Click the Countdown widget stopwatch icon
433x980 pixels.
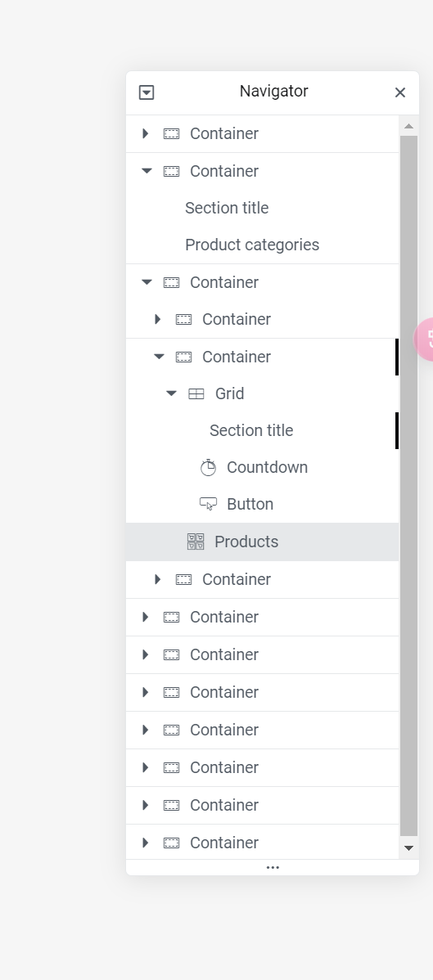(208, 467)
